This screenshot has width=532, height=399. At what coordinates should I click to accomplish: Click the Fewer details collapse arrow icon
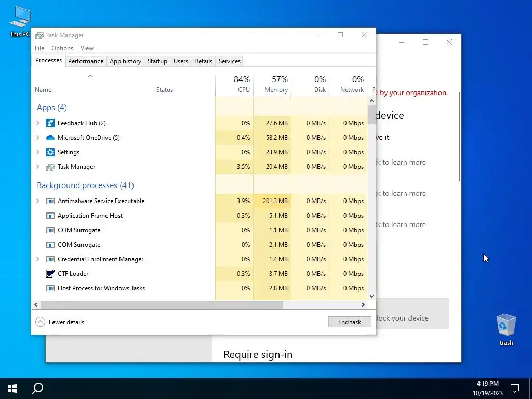tap(40, 322)
